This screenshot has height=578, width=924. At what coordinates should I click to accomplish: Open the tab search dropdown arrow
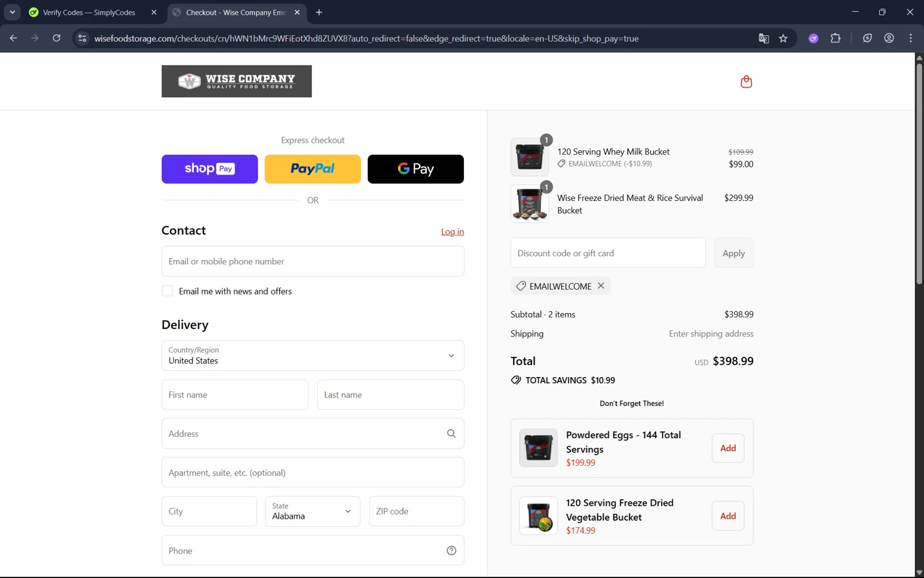[12, 12]
